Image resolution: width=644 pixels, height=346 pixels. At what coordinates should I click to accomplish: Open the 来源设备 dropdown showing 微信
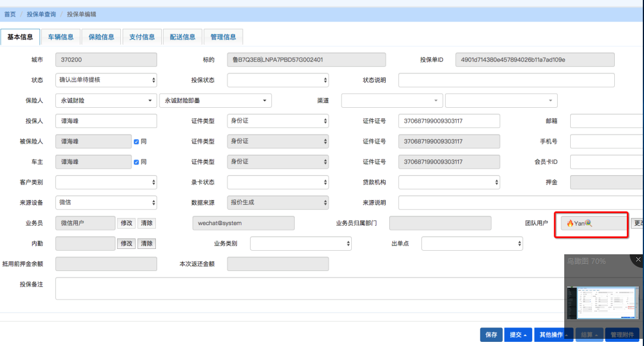pyautogui.click(x=106, y=202)
